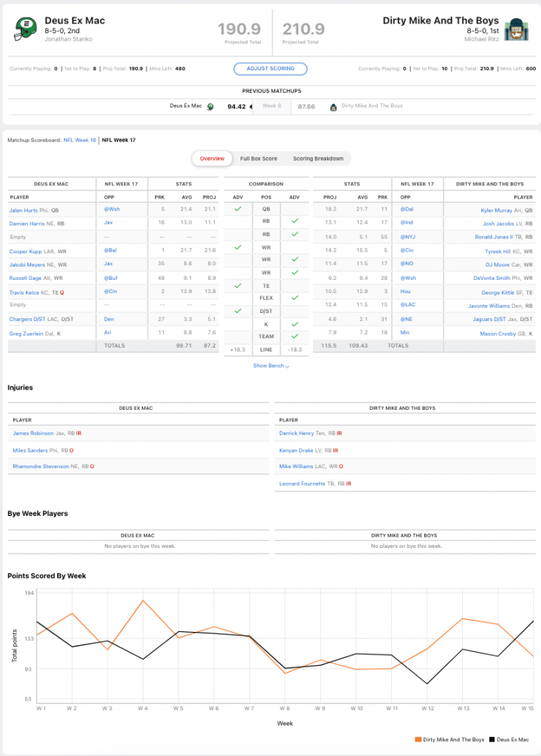Image resolution: width=541 pixels, height=756 pixels.
Task: Click the O status tag beside Miles Sanders
Action: (72, 450)
